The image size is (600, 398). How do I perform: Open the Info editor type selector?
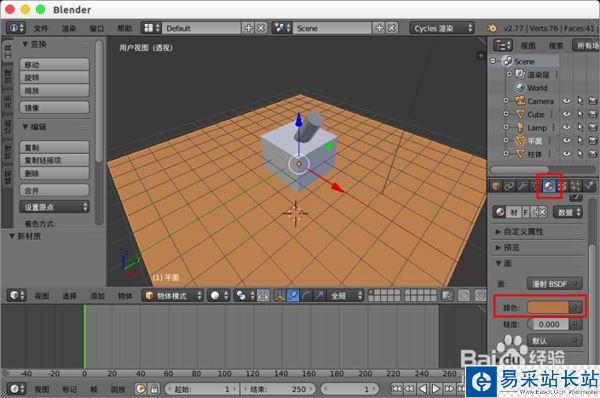[16, 28]
